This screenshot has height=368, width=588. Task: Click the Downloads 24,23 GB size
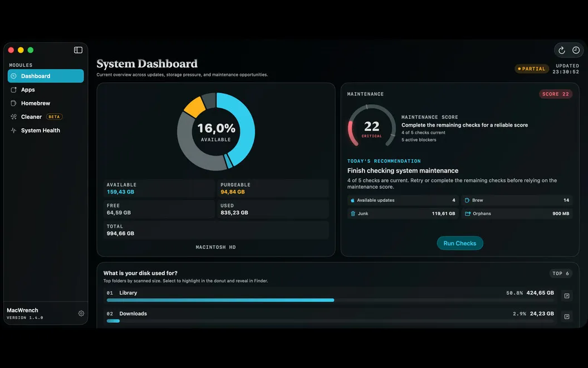point(542,313)
